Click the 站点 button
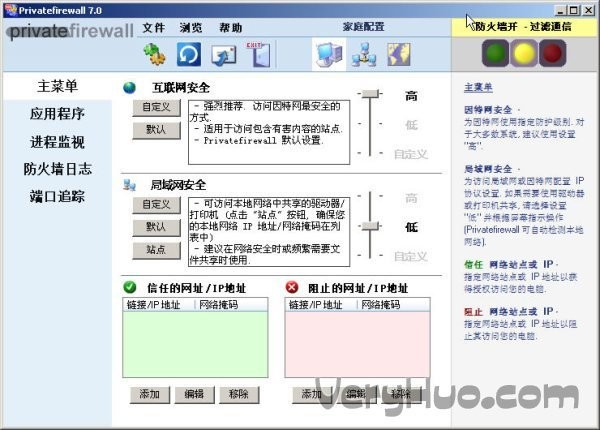The height and width of the screenshot is (430, 600). tap(157, 250)
